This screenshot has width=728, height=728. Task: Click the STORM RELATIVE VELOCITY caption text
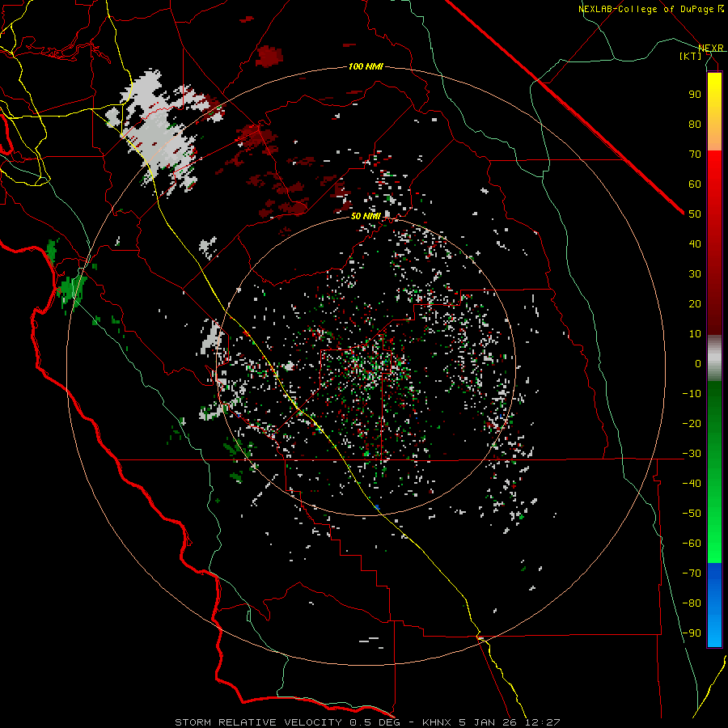258,722
